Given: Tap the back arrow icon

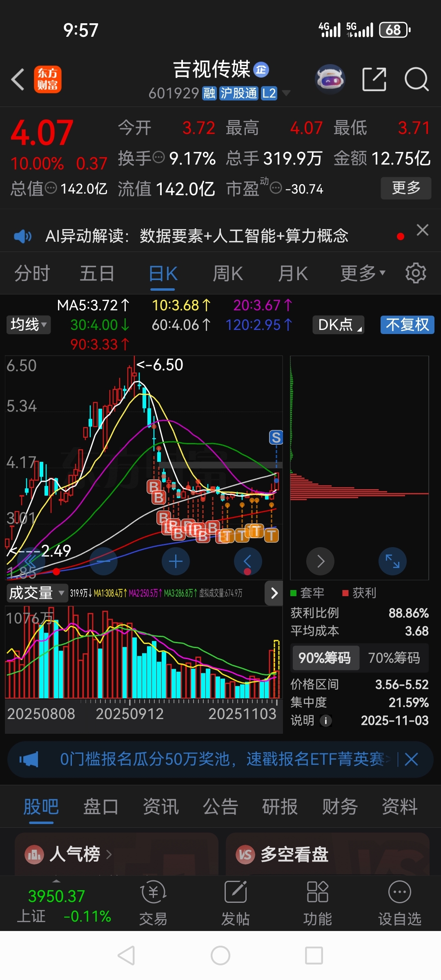Looking at the screenshot, I should [18, 79].
